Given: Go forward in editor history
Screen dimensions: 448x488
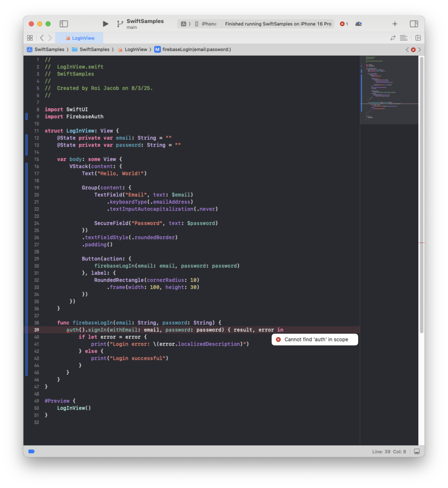Looking at the screenshot, I should (x=50, y=38).
